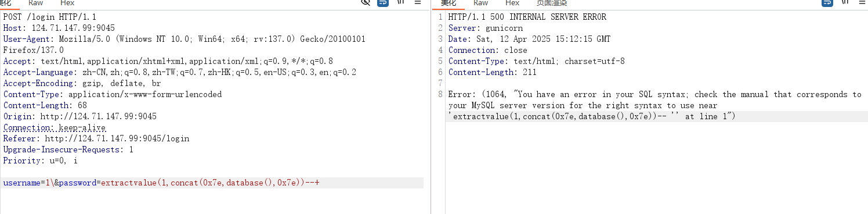Toggle the response pane's non-printable \n icon

coord(845,2)
